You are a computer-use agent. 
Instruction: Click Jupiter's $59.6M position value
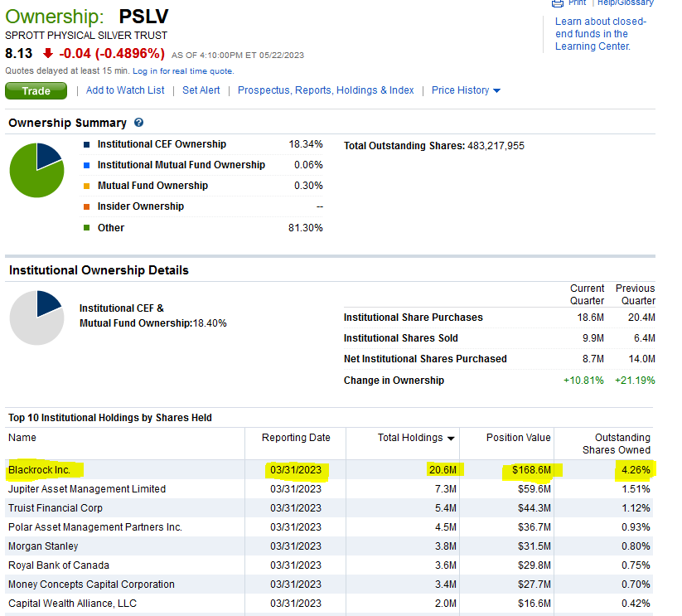pyautogui.click(x=534, y=489)
